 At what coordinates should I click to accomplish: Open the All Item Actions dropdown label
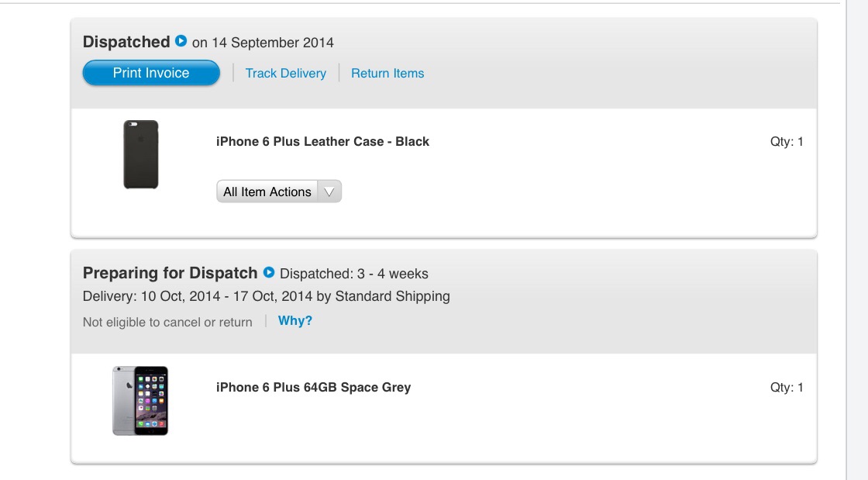coord(267,192)
